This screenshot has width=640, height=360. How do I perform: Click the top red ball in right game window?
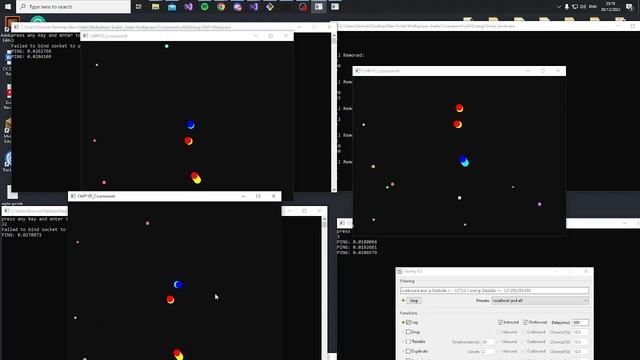point(459,108)
